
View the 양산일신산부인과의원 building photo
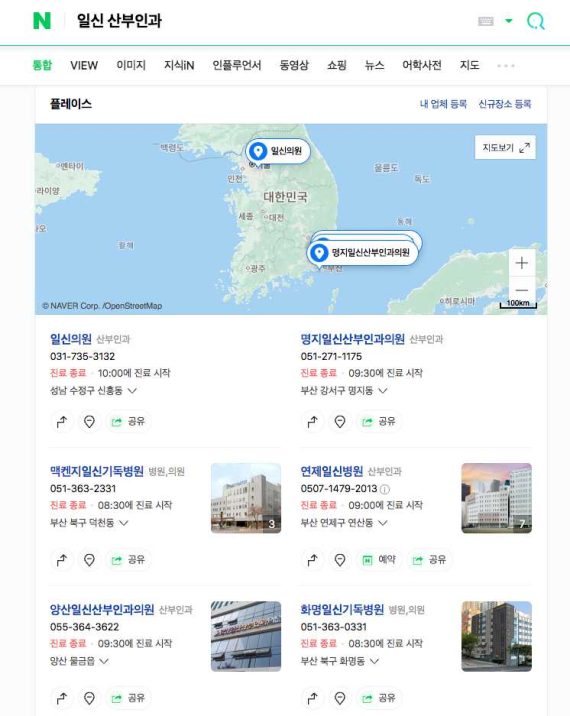246,636
